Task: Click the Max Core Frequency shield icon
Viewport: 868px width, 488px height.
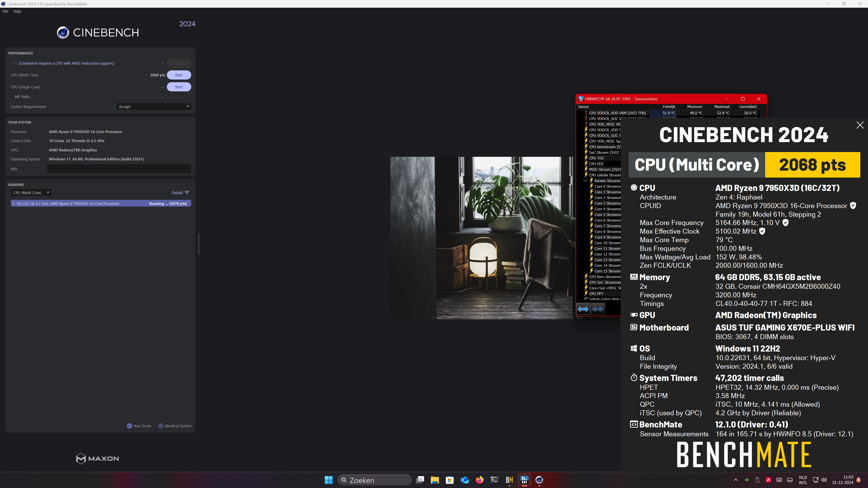Action: coord(785,223)
